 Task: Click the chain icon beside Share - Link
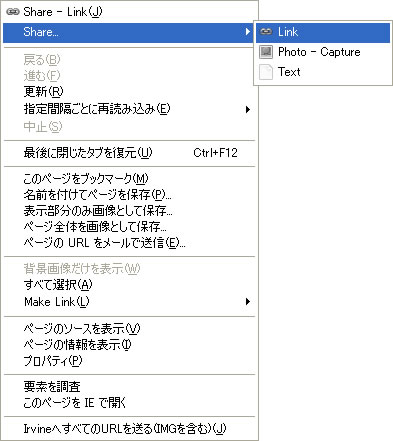[13, 12]
